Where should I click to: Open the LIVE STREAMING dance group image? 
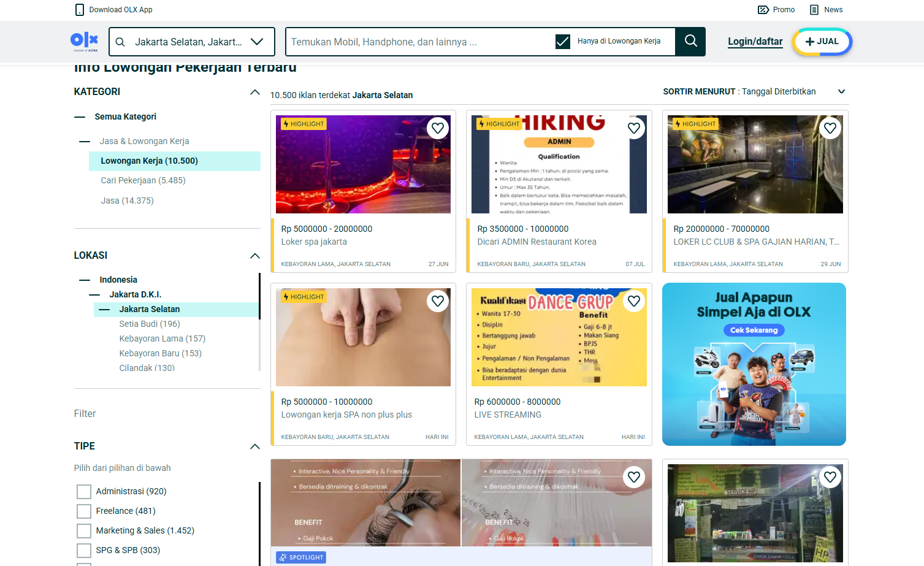tap(559, 337)
